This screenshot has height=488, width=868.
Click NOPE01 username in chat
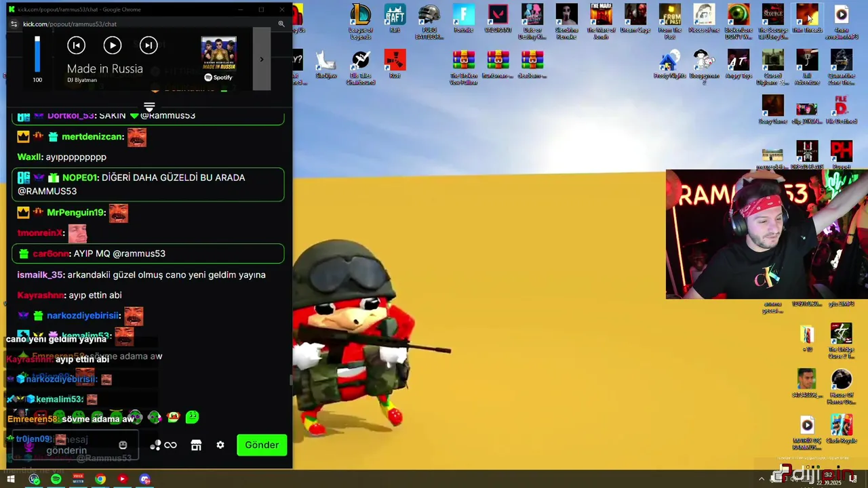pos(80,178)
